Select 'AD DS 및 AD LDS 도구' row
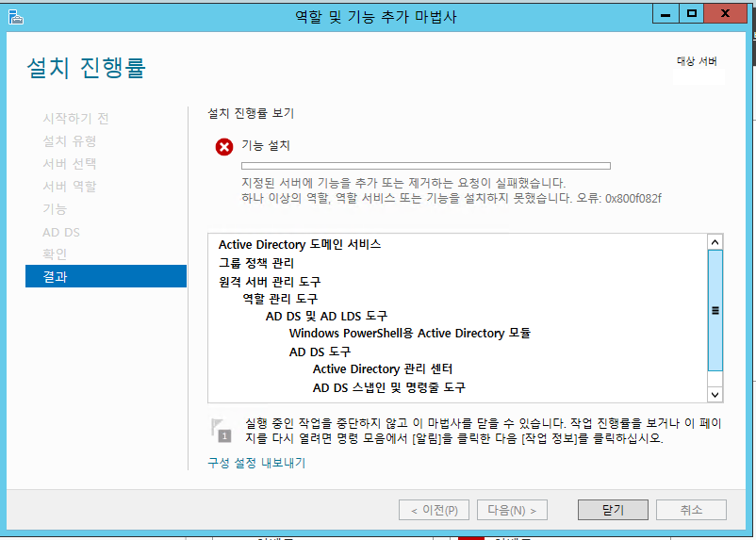The image size is (756, 540). point(326,316)
